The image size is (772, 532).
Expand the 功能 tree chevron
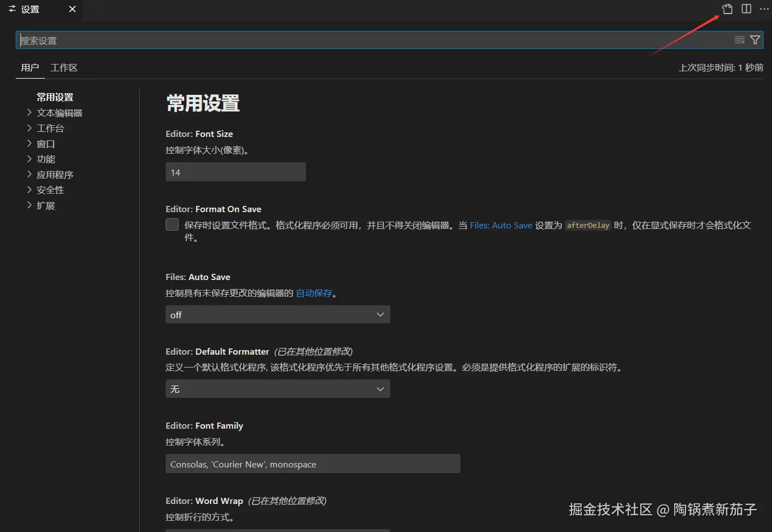(x=29, y=159)
